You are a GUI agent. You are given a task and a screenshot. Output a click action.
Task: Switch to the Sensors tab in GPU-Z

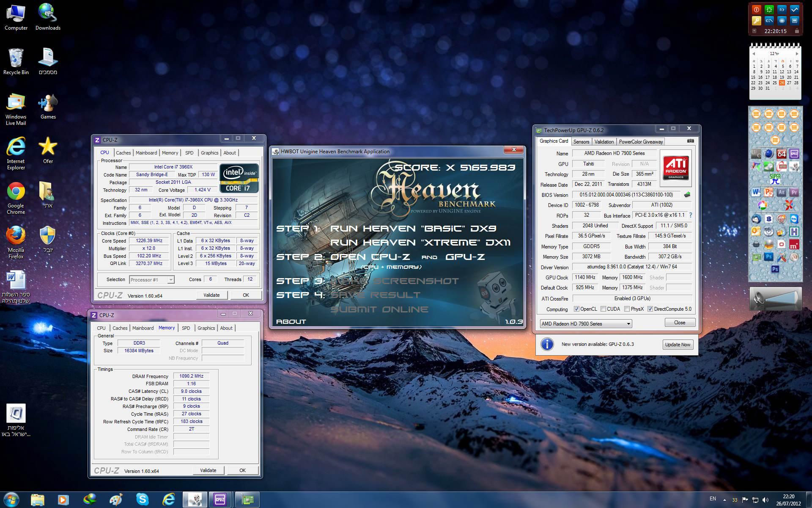coord(581,142)
